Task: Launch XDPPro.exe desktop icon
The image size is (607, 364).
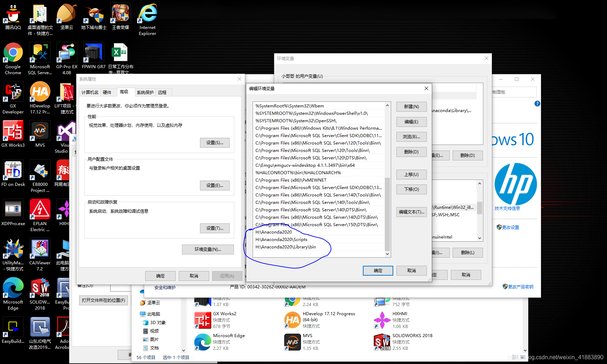Action: 13,212
